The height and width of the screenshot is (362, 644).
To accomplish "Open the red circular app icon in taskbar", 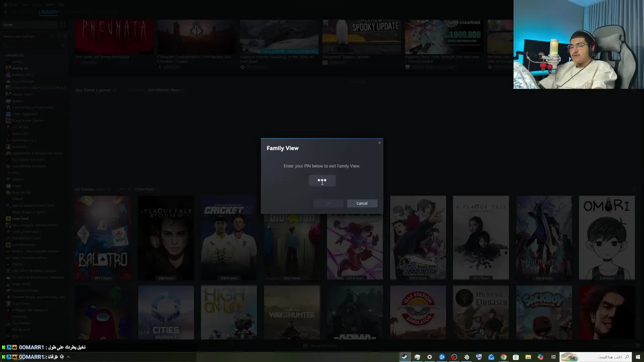I will 454,357.
